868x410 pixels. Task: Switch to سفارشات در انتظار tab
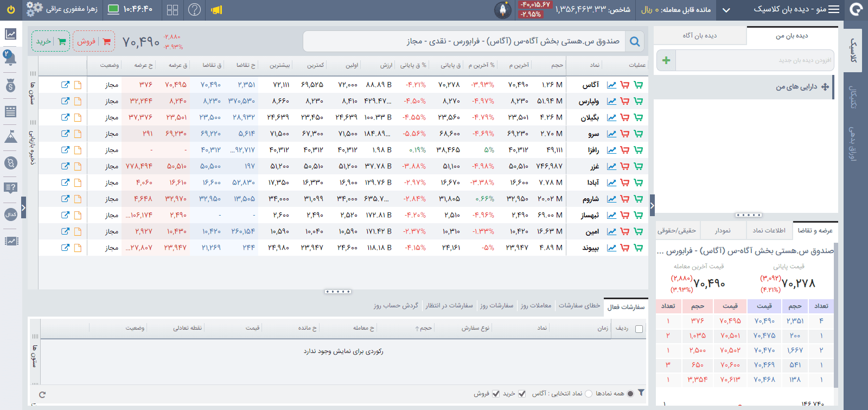tap(449, 306)
